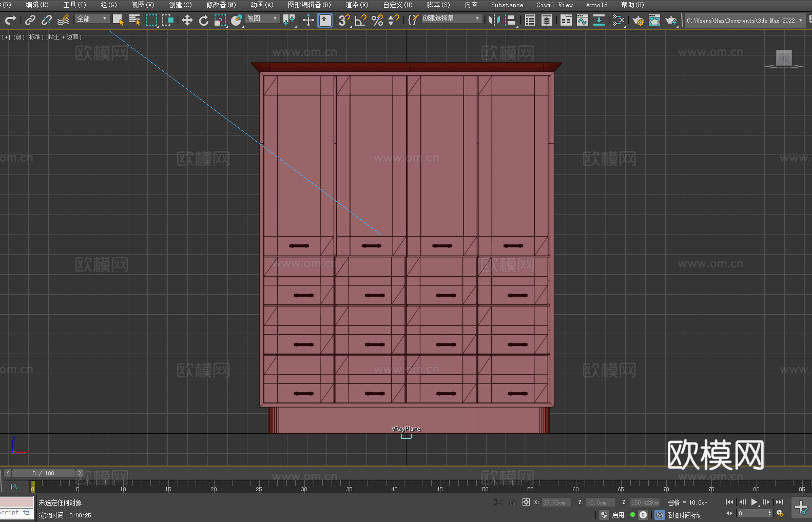This screenshot has height=522, width=812.
Task: Click the Use Pivot Point Center icon
Action: 289,20
